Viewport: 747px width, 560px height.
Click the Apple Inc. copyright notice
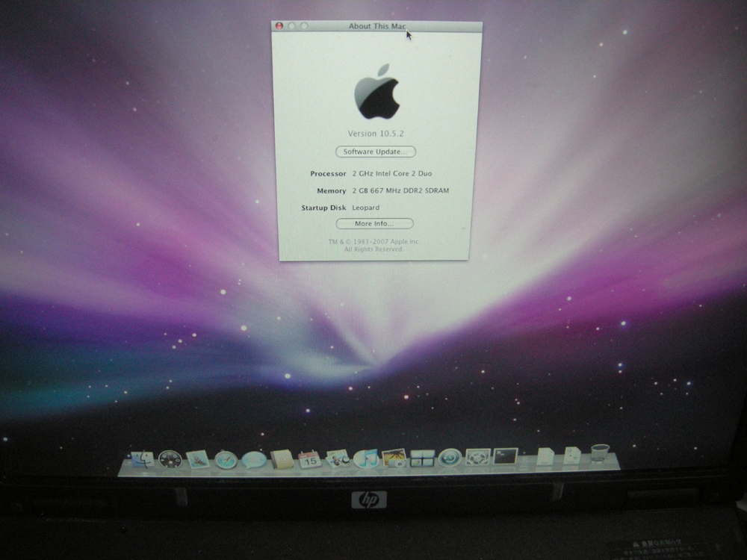(x=374, y=245)
